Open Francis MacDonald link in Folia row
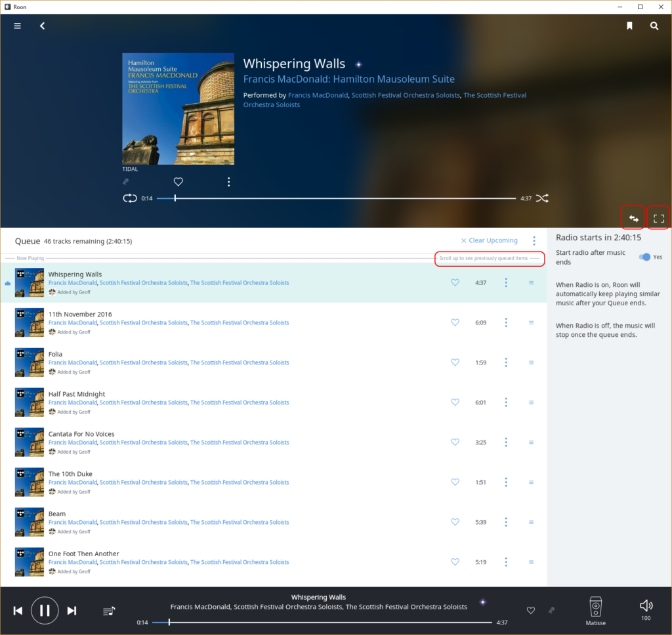 (x=72, y=362)
